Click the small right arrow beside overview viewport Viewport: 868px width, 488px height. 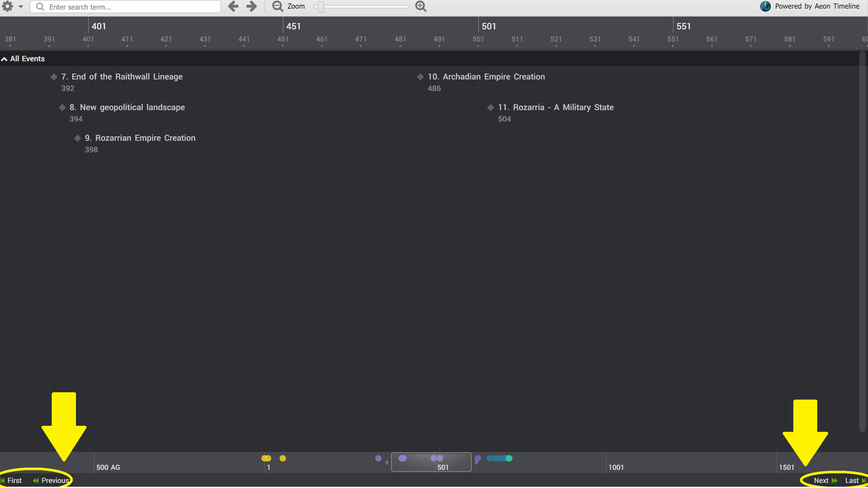click(x=476, y=463)
